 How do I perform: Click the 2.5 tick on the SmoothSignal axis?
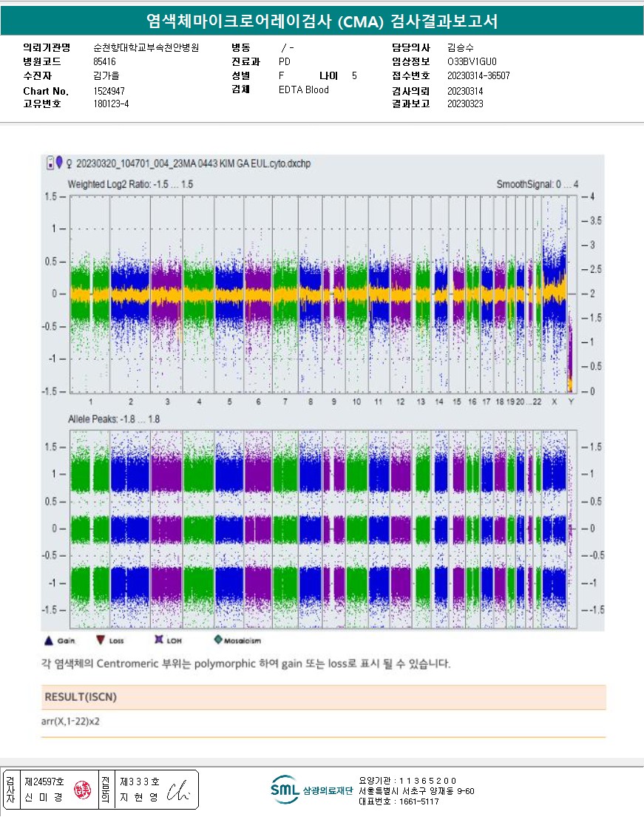pyautogui.click(x=595, y=269)
